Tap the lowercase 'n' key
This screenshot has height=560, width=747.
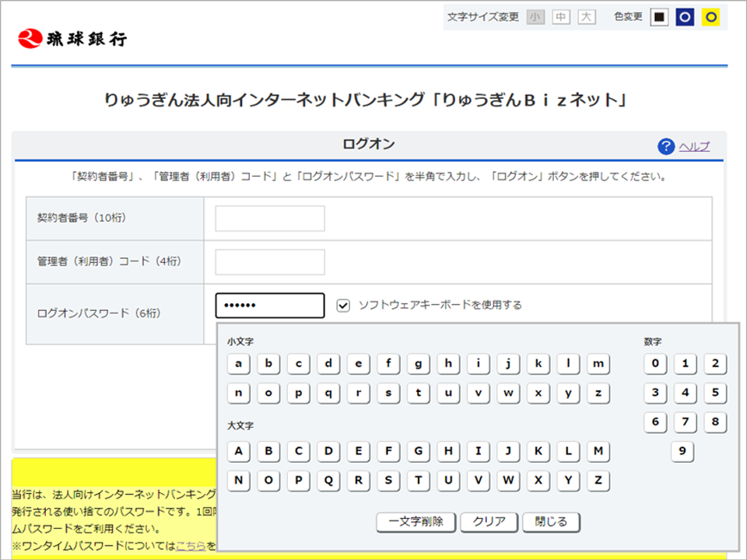(239, 394)
